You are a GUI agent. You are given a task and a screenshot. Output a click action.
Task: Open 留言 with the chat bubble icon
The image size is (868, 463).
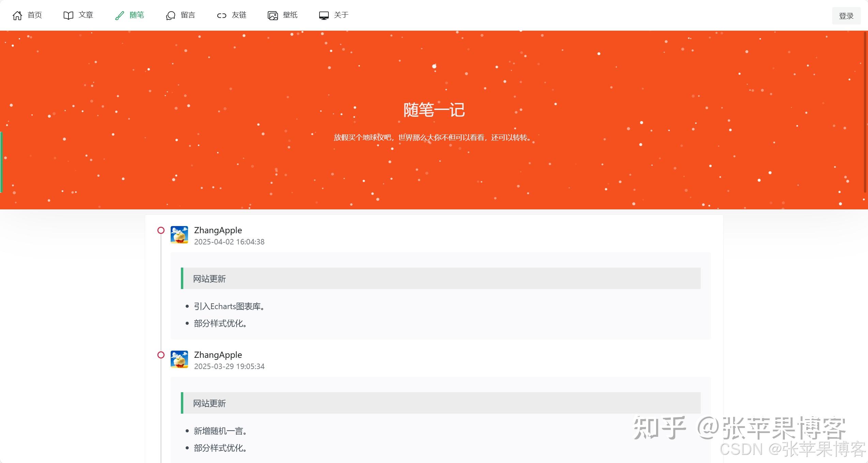pos(170,15)
